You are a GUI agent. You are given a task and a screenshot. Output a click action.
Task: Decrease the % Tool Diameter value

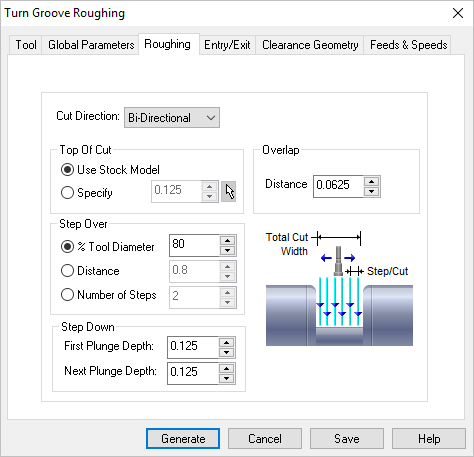coord(228,251)
